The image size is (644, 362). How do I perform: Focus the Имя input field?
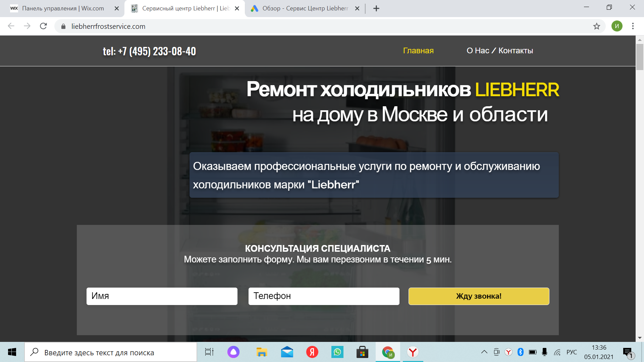(x=162, y=296)
